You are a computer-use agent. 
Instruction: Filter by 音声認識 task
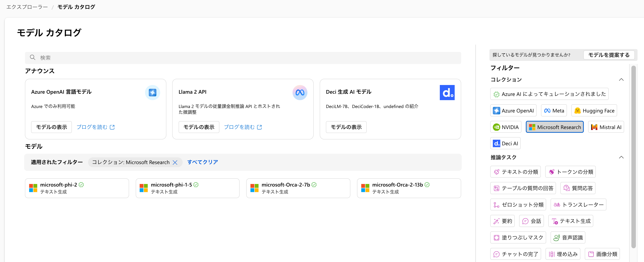click(568, 238)
